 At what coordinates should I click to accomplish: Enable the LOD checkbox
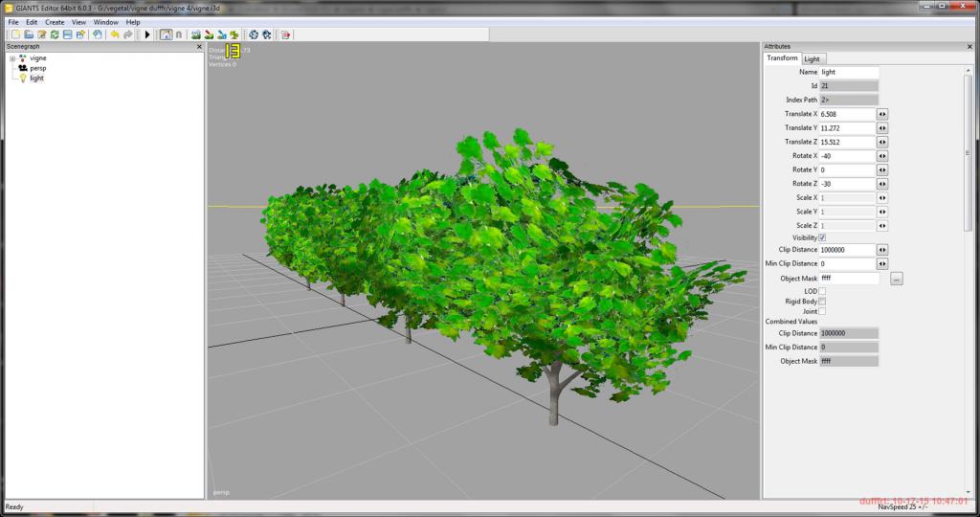tap(822, 291)
